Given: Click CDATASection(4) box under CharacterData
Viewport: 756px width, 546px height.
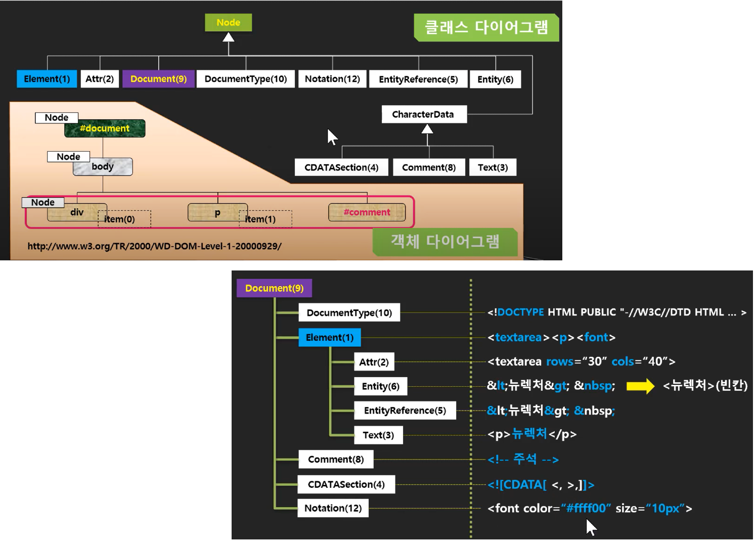Looking at the screenshot, I should point(341,167).
